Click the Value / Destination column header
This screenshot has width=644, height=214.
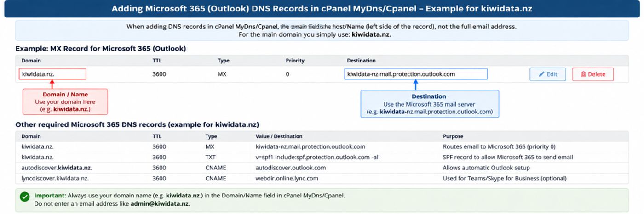click(x=279, y=136)
